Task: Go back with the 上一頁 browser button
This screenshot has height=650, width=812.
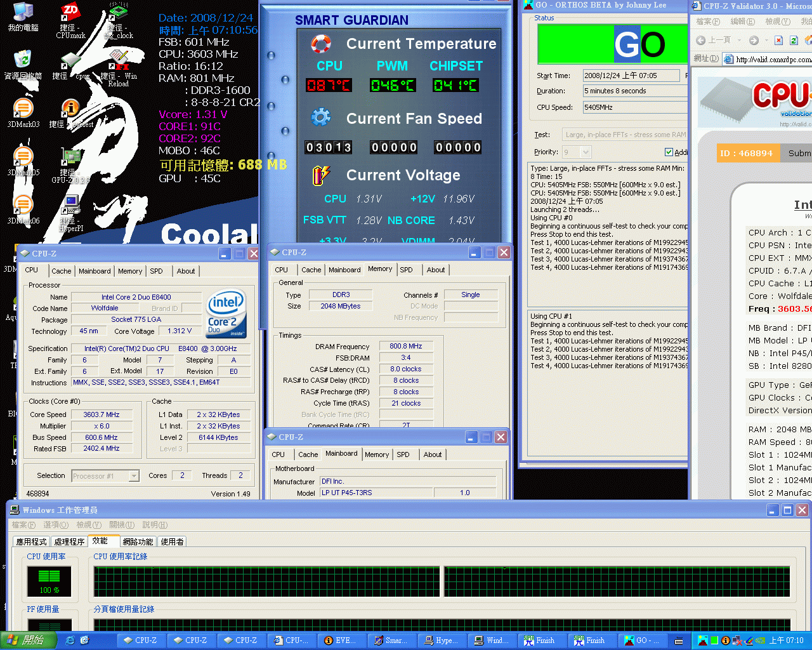Action: click(x=714, y=40)
